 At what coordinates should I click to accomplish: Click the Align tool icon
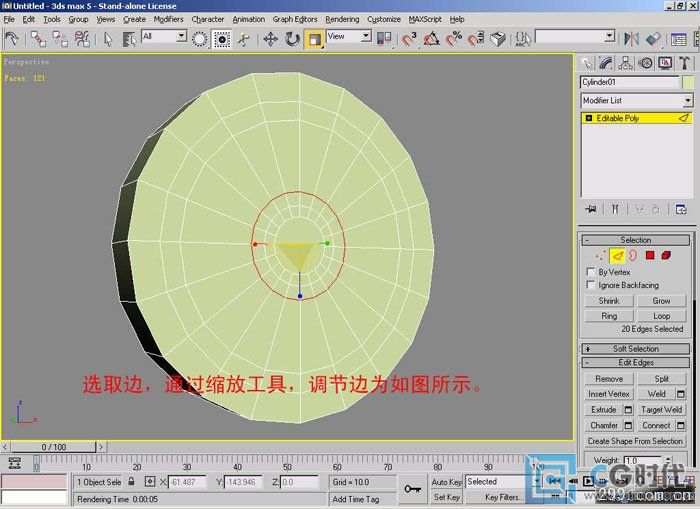pyautogui.click(x=653, y=39)
